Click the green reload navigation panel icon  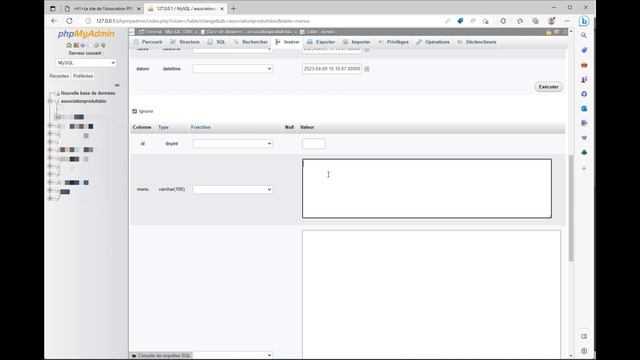tap(103, 45)
